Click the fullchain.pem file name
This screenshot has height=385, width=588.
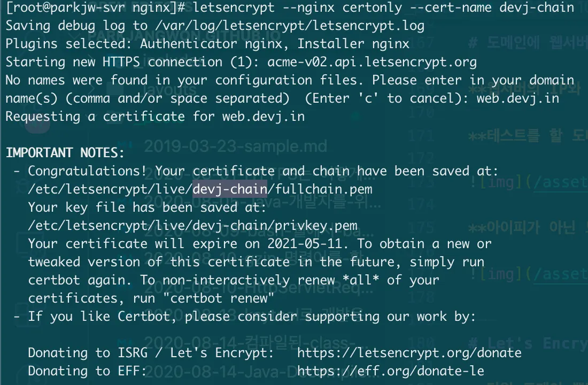[323, 189]
